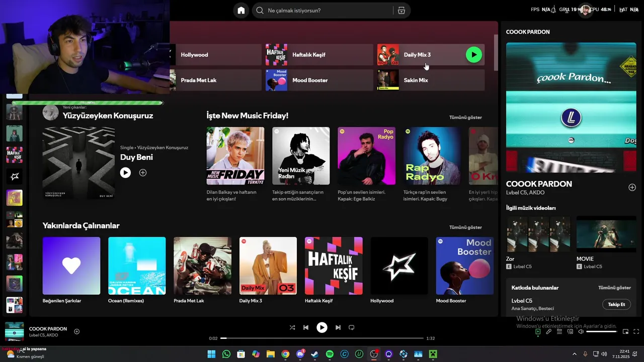The height and width of the screenshot is (362, 644).
Task: Show all of İşte New Music Friday
Action: pos(465,117)
